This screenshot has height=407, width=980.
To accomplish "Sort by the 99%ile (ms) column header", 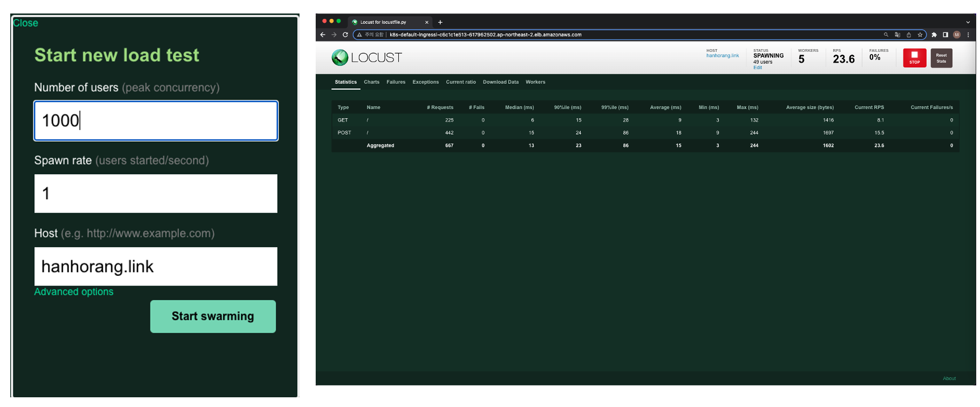I will click(x=615, y=107).
